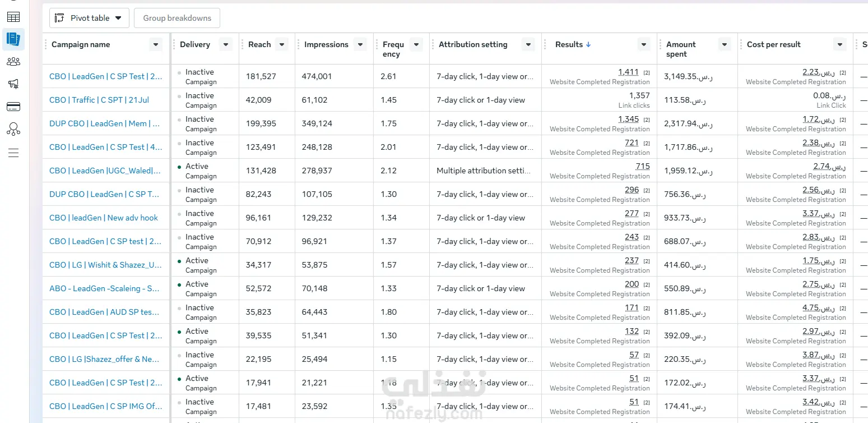Open the Audiences people icon in sidebar
This screenshot has width=868, height=423.
[13, 62]
